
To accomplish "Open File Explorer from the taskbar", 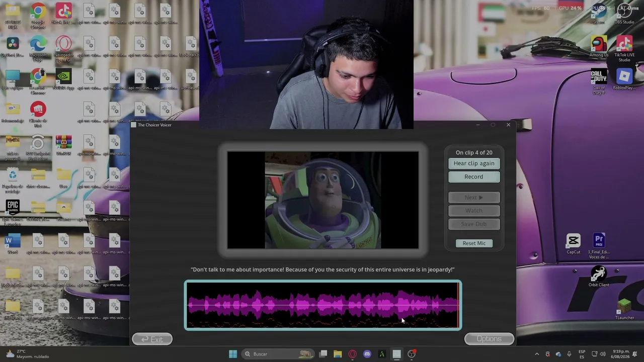I will point(338,354).
